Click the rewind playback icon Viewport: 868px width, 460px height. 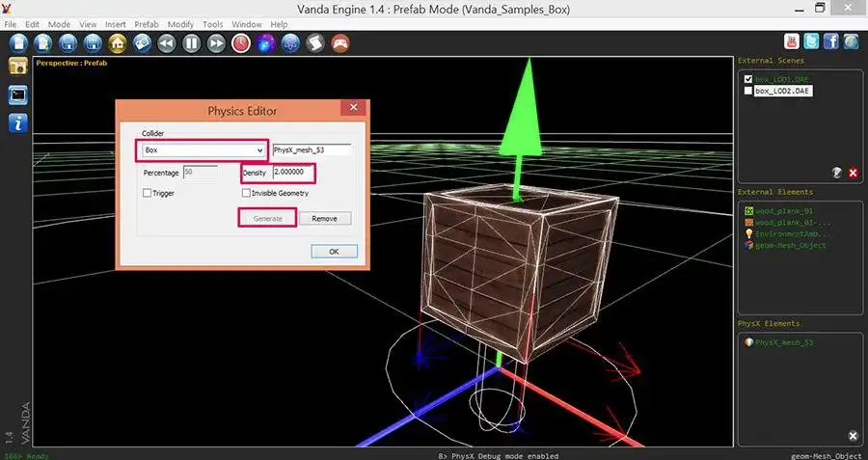[x=167, y=42]
